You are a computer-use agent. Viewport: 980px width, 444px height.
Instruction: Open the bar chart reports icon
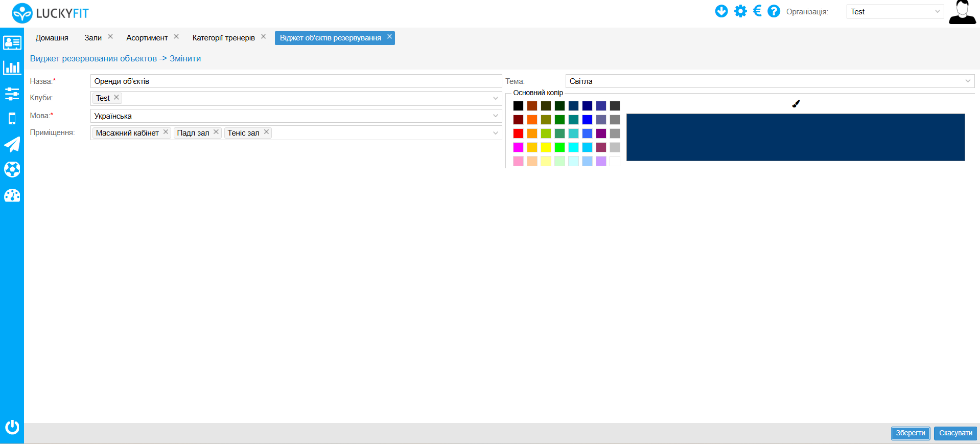(x=12, y=68)
